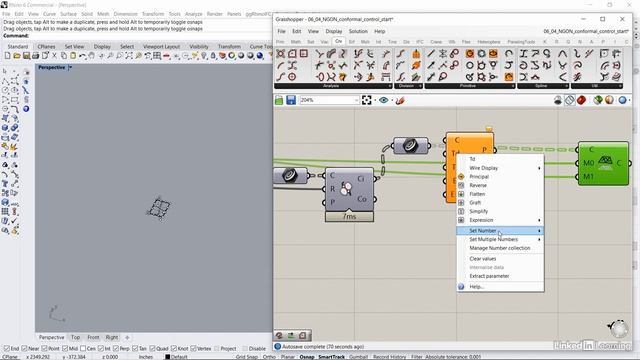Click first status-bar icon at Grasshopper canvas bottom
640x360 pixels.
(279, 336)
